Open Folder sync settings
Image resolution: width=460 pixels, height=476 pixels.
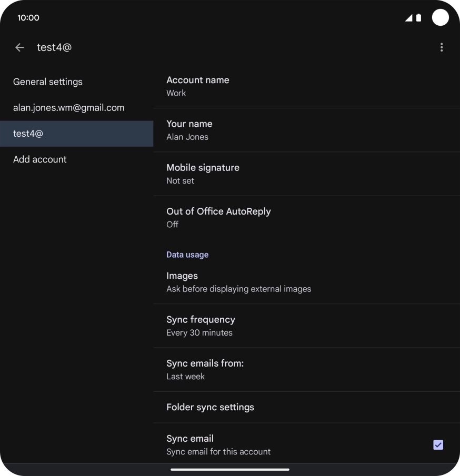tap(306, 407)
